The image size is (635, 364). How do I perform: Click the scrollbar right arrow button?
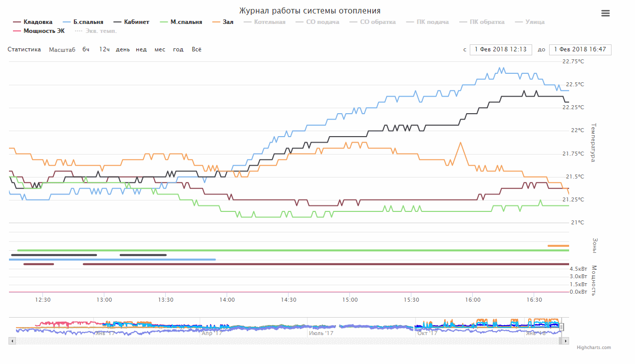point(566,341)
